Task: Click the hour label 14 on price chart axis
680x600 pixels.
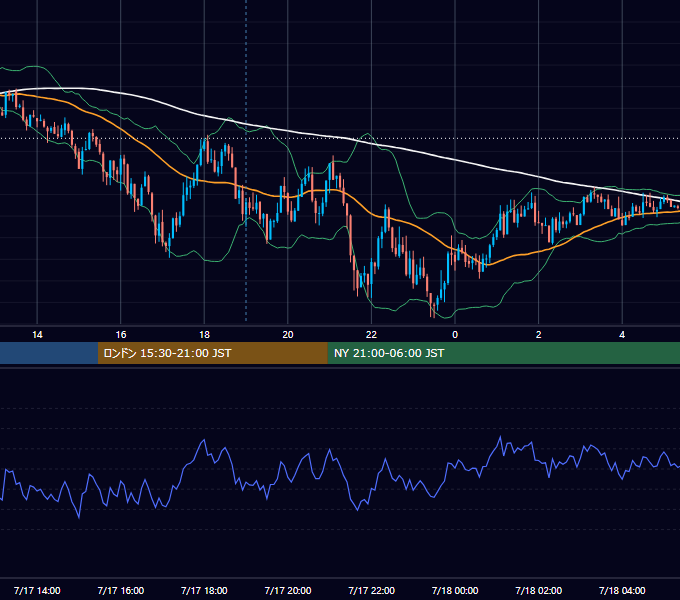Action: pos(37,335)
